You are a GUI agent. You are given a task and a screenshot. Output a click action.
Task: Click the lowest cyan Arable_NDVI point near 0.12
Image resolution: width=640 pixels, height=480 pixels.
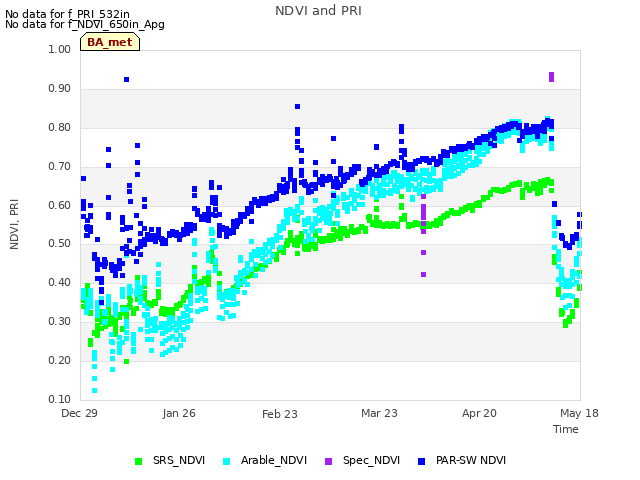(94, 391)
